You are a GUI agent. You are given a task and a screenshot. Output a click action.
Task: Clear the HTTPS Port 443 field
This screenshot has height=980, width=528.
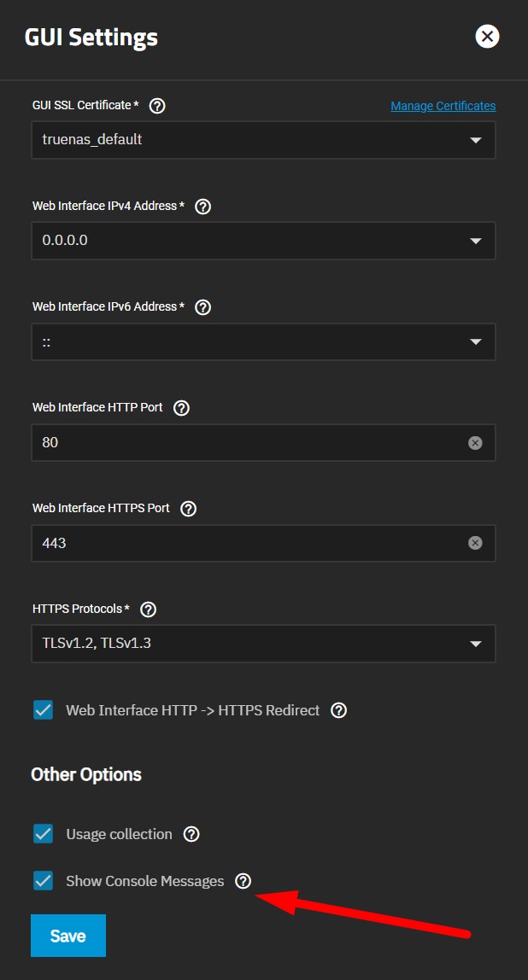(475, 543)
